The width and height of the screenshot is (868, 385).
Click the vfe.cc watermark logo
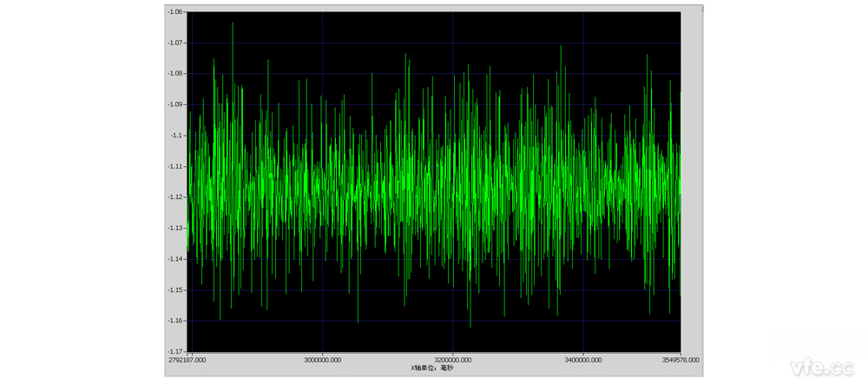815,364
